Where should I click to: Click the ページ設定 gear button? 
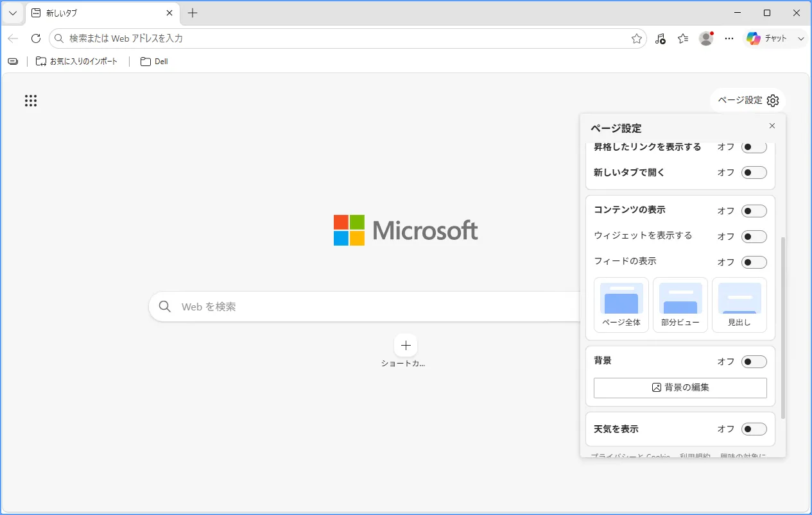pyautogui.click(x=748, y=101)
